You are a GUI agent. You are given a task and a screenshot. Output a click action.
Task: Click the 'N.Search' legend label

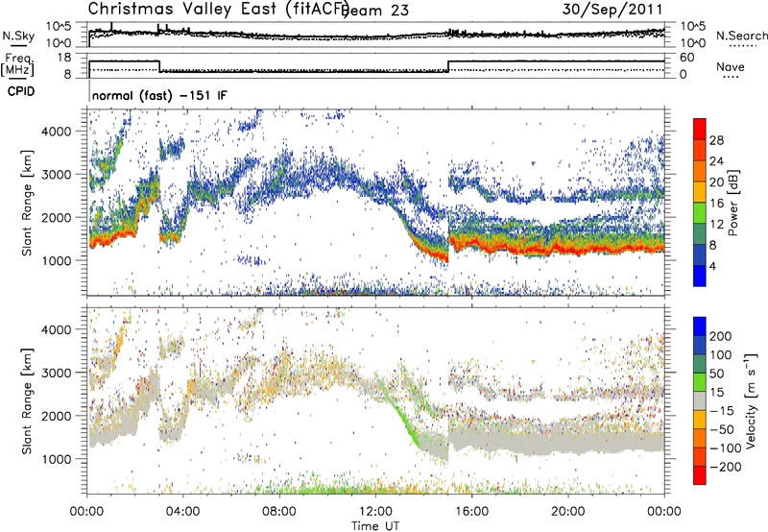(742, 36)
